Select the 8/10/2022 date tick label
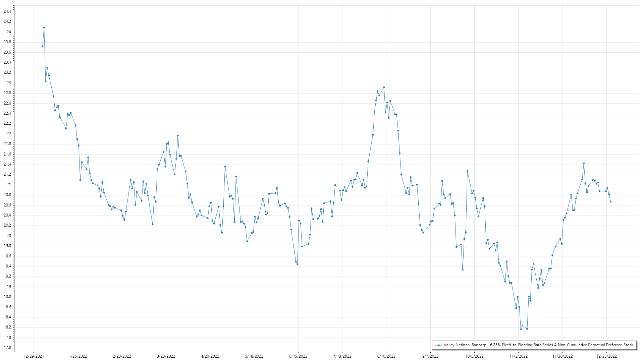 click(386, 356)
